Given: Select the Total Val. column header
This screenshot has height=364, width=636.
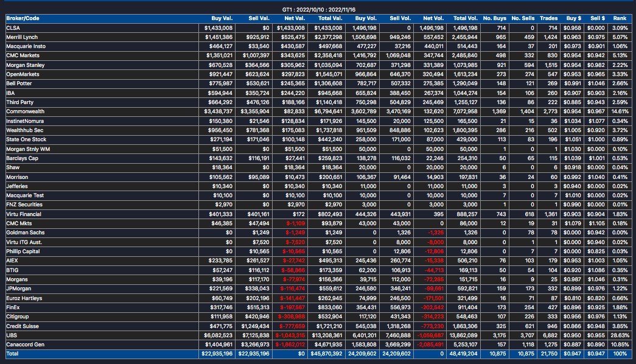Looking at the screenshot, I should click(x=330, y=18).
